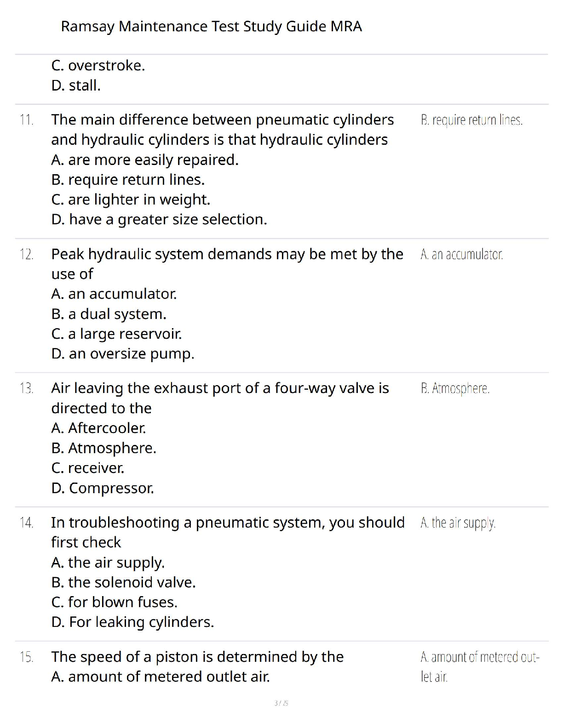Image resolution: width=563 pixels, height=728 pixels.
Task: Select option 'D. have a greater size selection.'
Action: [159, 219]
